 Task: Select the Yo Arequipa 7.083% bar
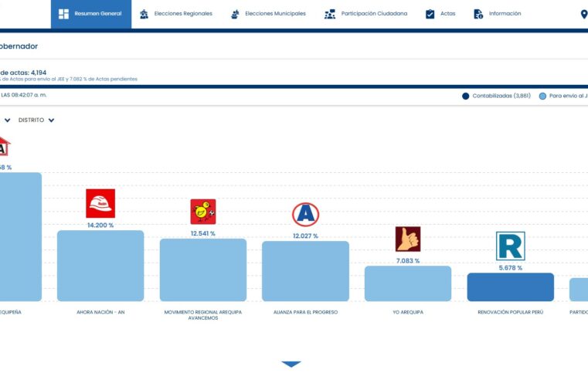[408, 283]
